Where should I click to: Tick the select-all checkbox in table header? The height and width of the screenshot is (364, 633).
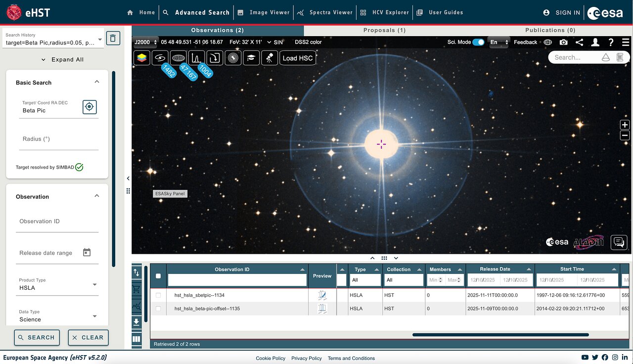click(x=158, y=276)
